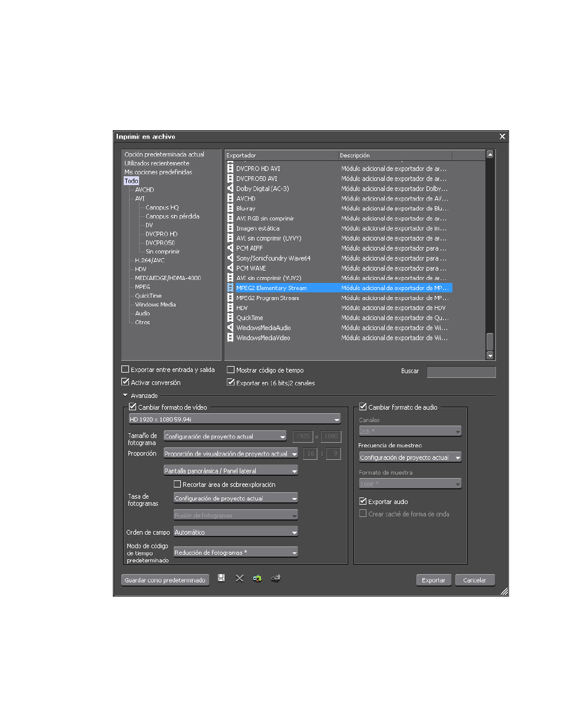This screenshot has height=728, width=562.
Task: Click the import preset icon
Action: point(257,578)
